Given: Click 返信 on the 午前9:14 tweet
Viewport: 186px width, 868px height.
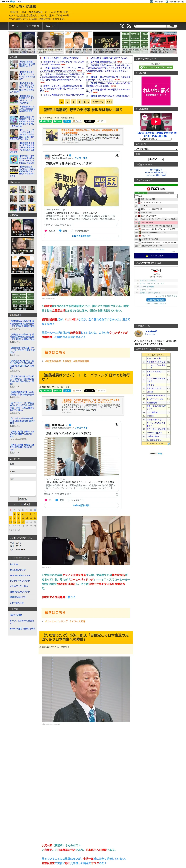Looking at the screenshot, I should (x=63, y=231).
